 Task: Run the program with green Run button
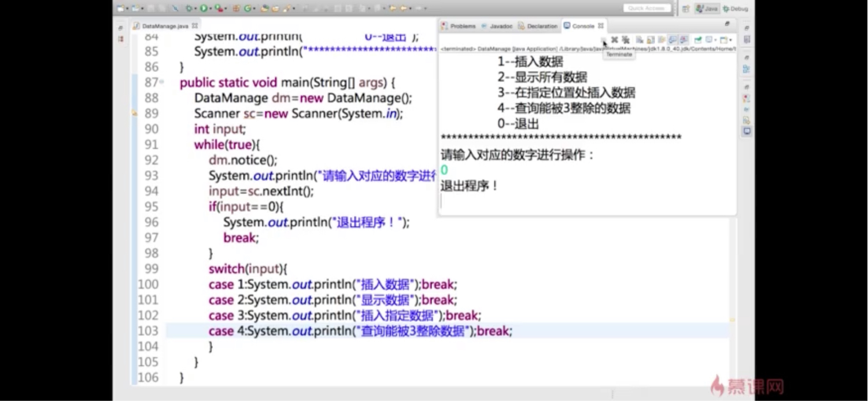tap(204, 9)
